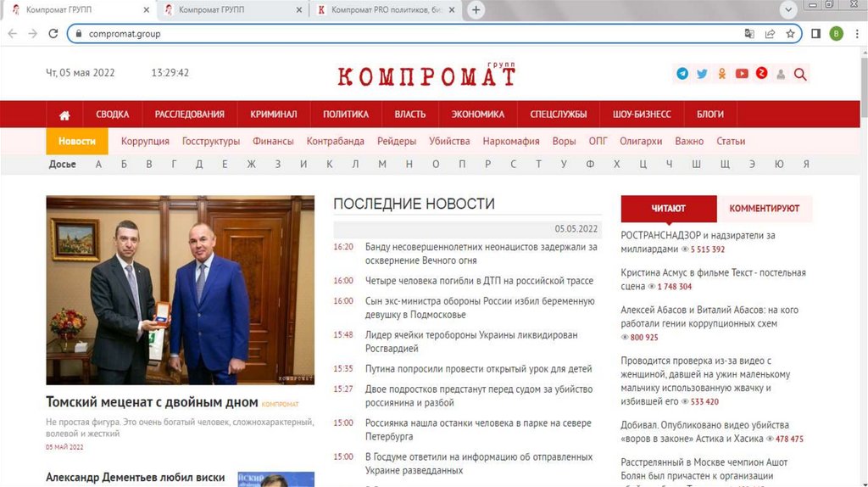The image size is (868, 487).
Task: Open the БЛОГИ menu item
Action: tap(710, 115)
